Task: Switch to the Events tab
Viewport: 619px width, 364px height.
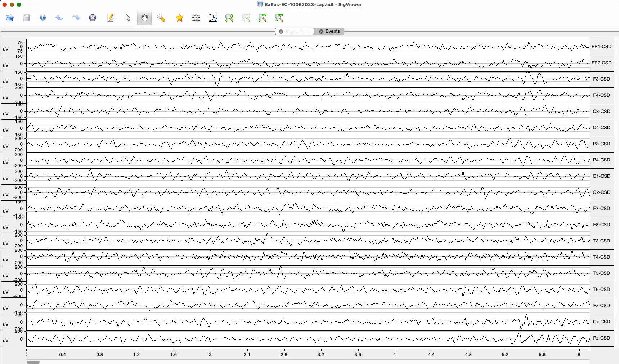Action: 333,31
